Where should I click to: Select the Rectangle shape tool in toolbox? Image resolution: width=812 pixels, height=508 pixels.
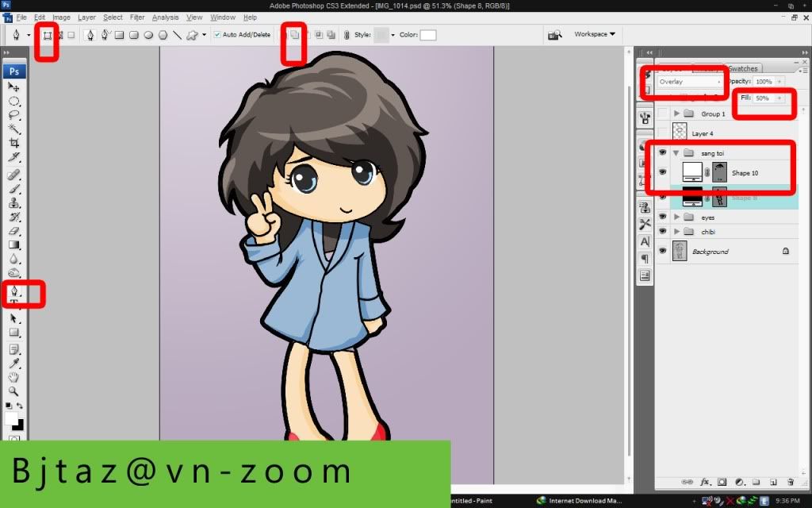14,333
